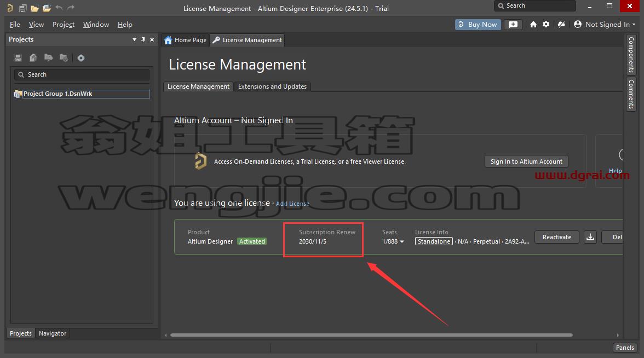Click the Altium Designer product name

click(210, 241)
